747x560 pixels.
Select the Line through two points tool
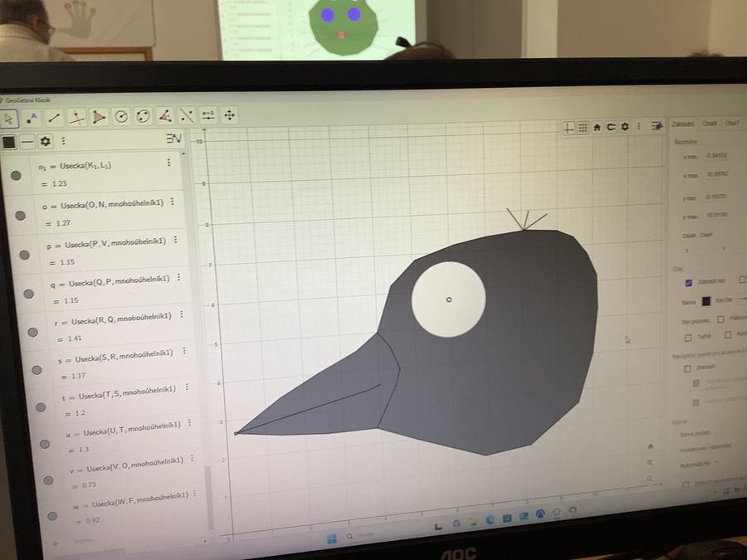[54, 118]
